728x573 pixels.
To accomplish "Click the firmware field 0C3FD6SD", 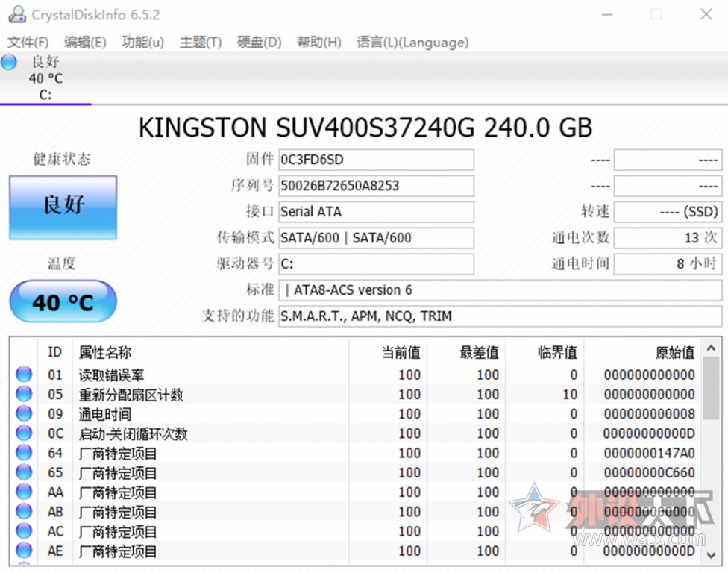I will (x=376, y=160).
